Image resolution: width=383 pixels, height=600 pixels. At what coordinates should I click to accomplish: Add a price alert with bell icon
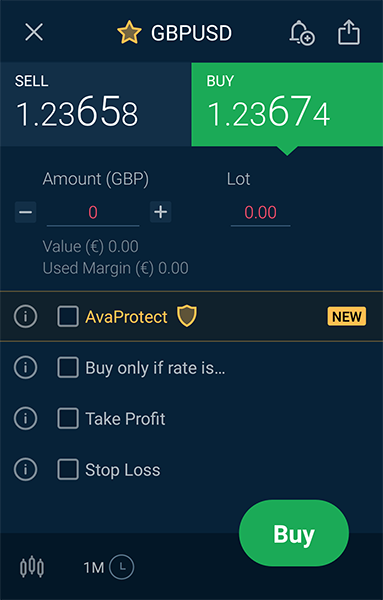click(302, 33)
